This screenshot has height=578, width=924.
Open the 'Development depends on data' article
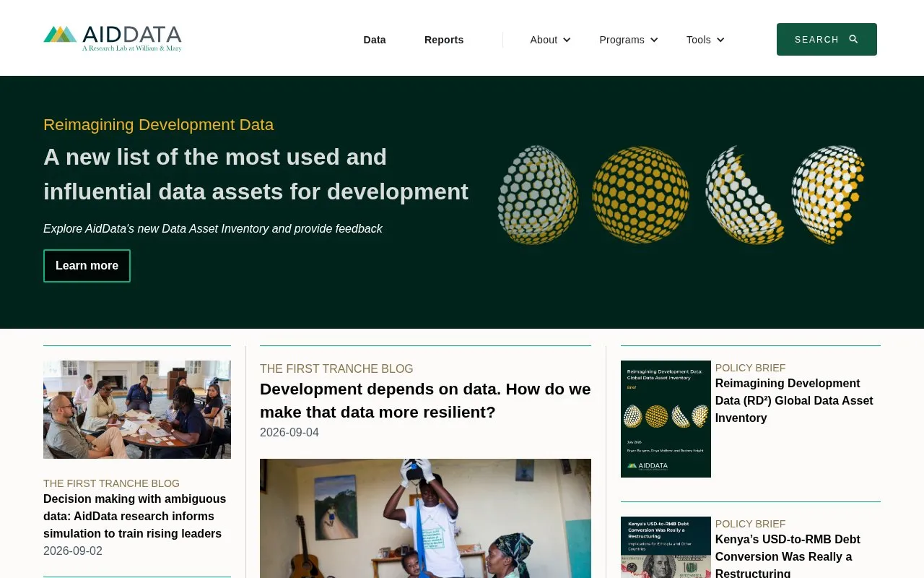(425, 401)
